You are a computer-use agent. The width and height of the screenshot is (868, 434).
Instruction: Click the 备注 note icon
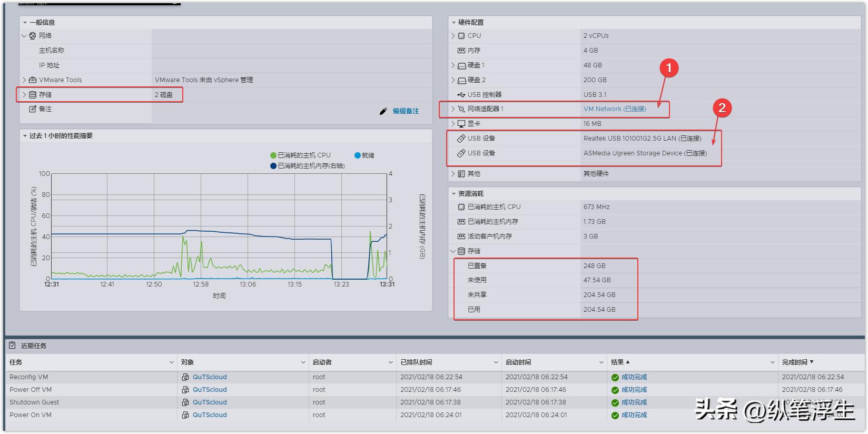point(33,109)
